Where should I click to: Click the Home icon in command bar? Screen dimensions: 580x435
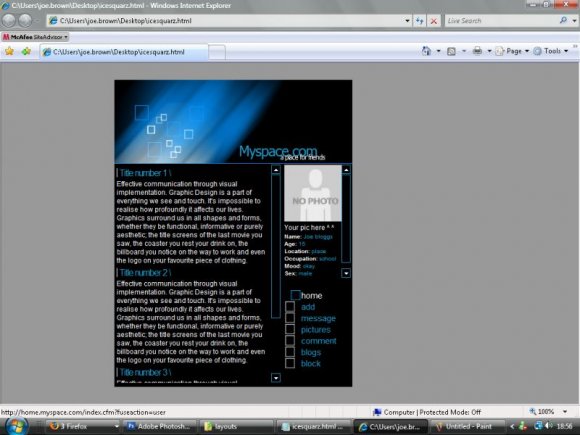pos(426,51)
